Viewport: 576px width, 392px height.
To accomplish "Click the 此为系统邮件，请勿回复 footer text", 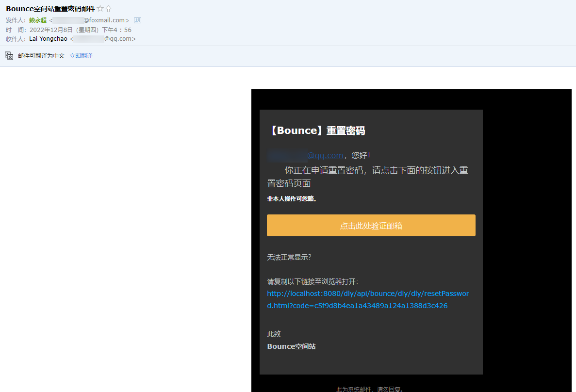I will (x=370, y=389).
